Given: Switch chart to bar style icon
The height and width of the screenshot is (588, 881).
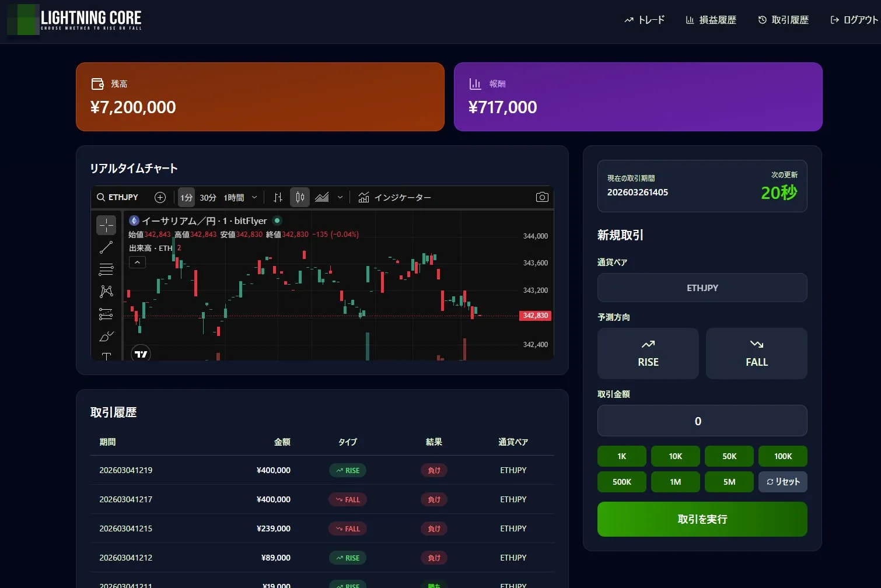Looking at the screenshot, I should coord(278,197).
